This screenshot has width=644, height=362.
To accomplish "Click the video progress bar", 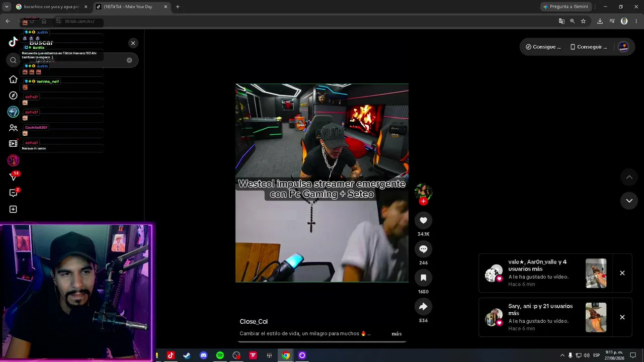I will (322, 342).
